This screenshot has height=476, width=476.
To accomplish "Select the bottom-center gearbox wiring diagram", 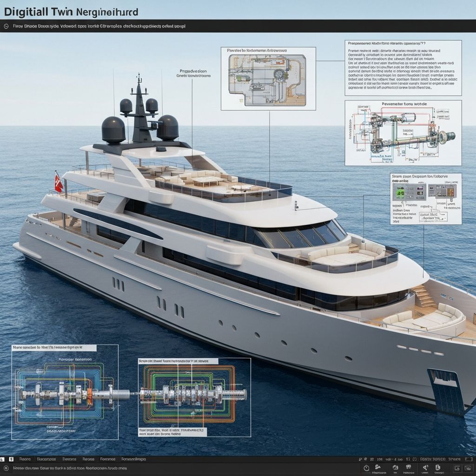I will (x=194, y=394).
